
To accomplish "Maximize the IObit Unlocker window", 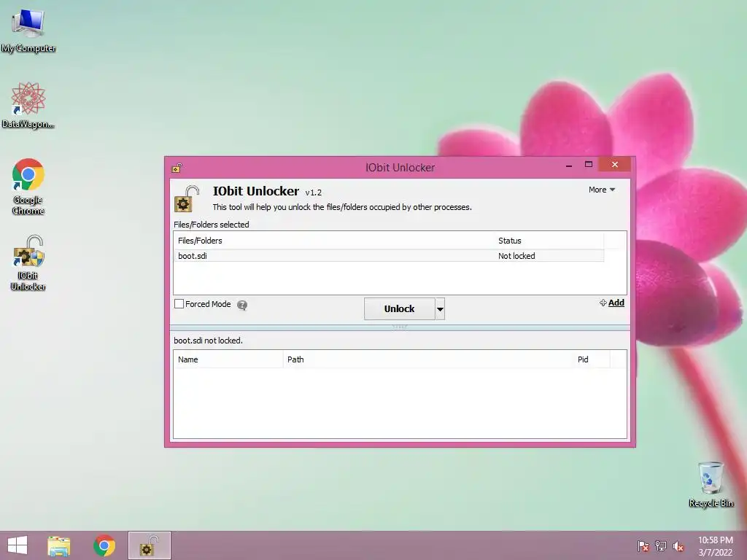I will click(589, 164).
